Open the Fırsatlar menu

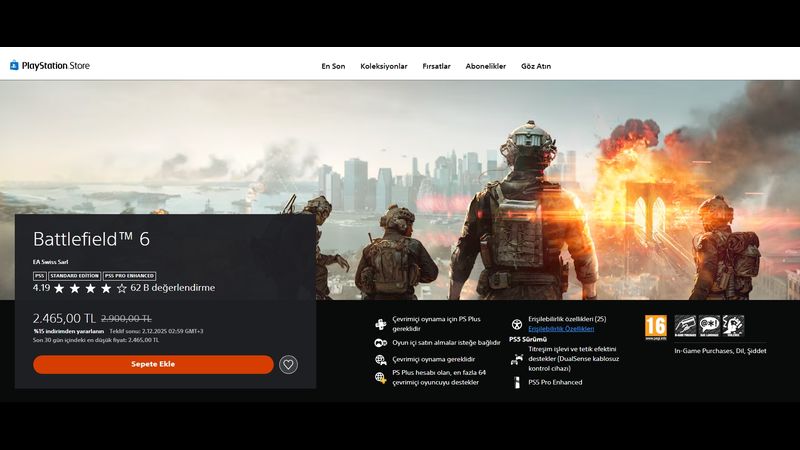click(x=436, y=66)
